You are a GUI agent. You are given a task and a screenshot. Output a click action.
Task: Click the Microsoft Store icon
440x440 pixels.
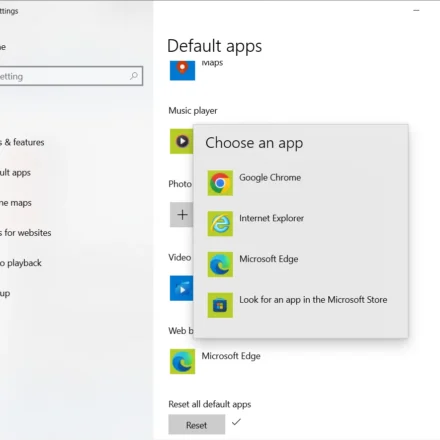[x=220, y=305]
